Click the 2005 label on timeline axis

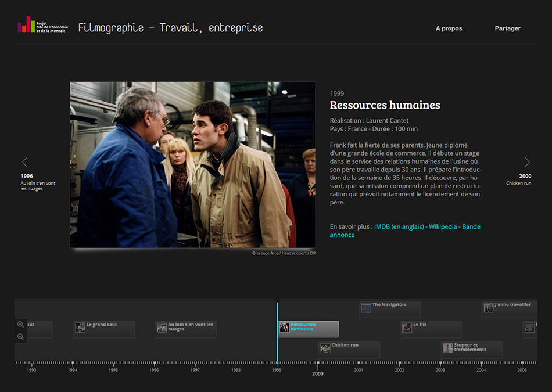click(522, 370)
